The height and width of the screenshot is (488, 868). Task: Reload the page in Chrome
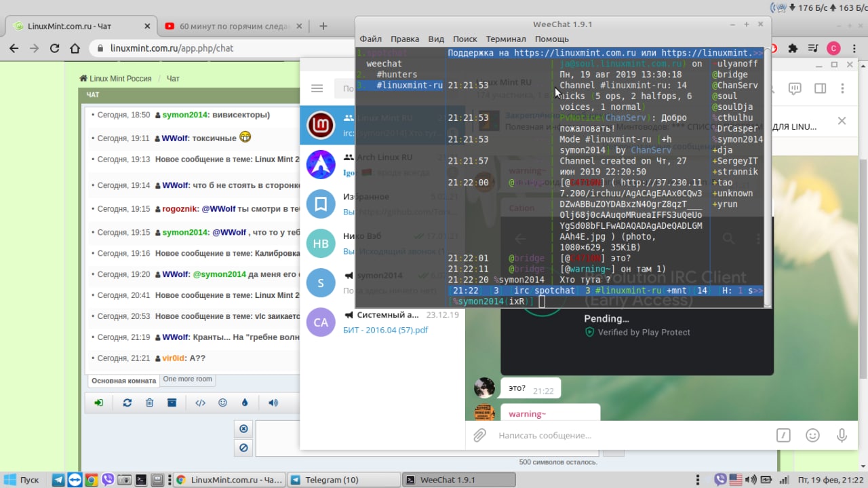[x=54, y=48]
